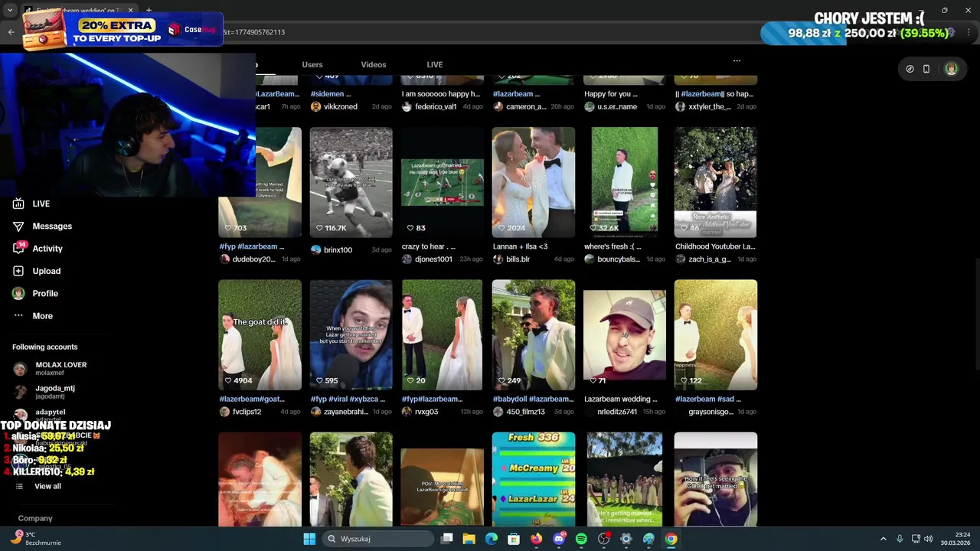Close the current TikTok browser tab

tap(130, 10)
